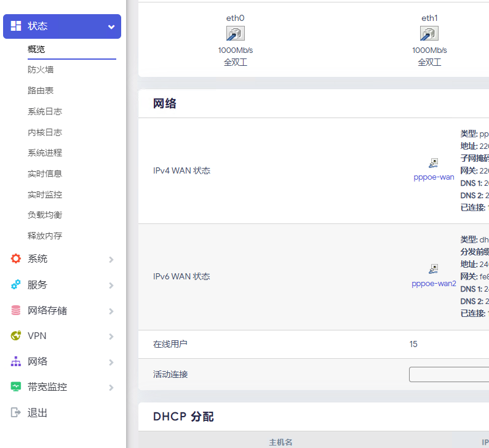Open the 系统日志 page
489x448 pixels.
[x=45, y=111]
